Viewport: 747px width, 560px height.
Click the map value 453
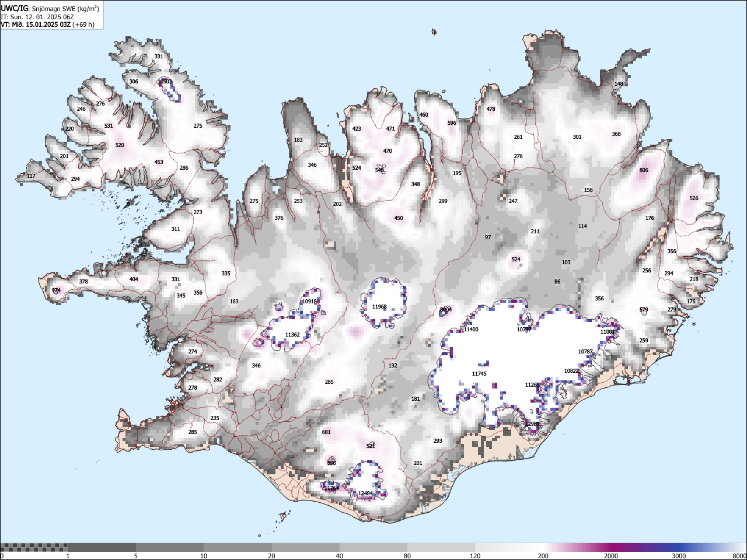159,162
